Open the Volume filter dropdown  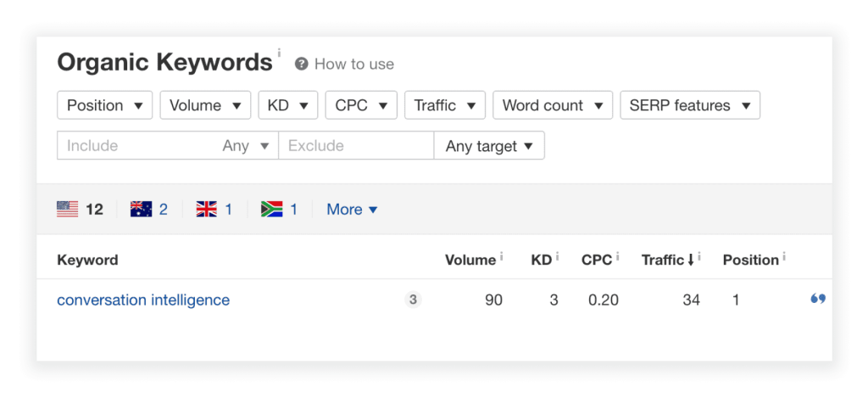pos(205,105)
